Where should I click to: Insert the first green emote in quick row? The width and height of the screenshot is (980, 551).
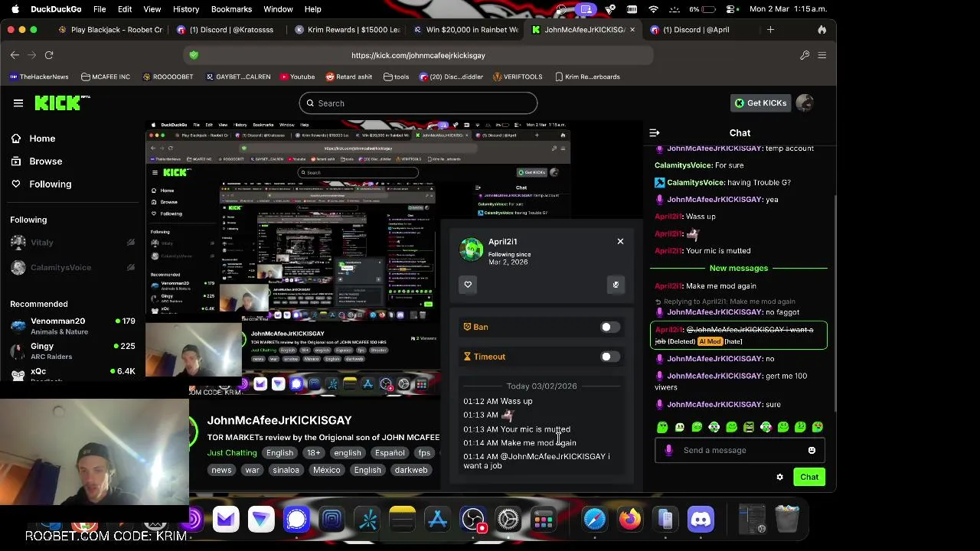662,427
